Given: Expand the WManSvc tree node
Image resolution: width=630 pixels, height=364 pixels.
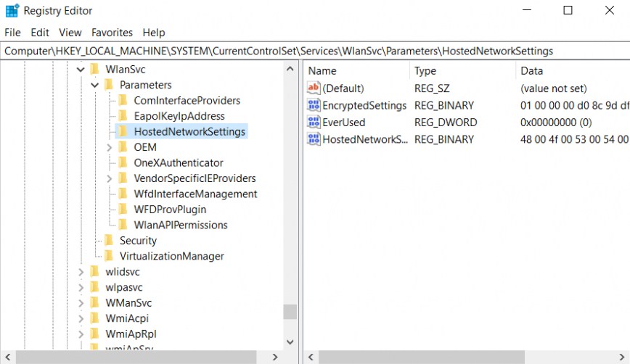Looking at the screenshot, I should [81, 303].
